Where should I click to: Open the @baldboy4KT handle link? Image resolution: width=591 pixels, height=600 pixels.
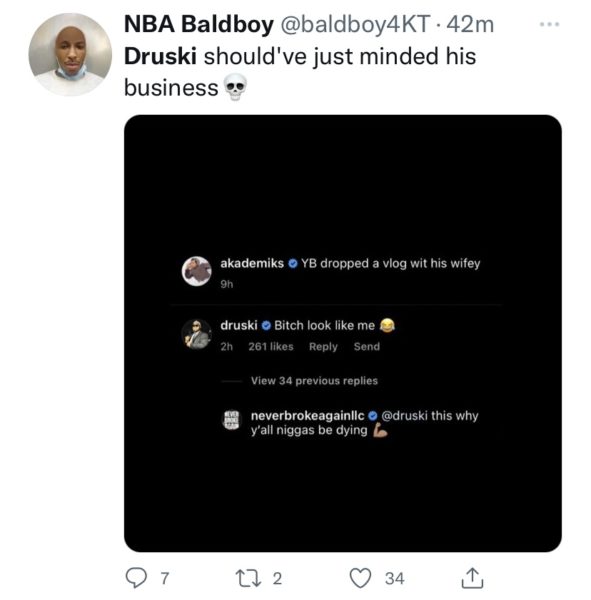click(x=356, y=24)
